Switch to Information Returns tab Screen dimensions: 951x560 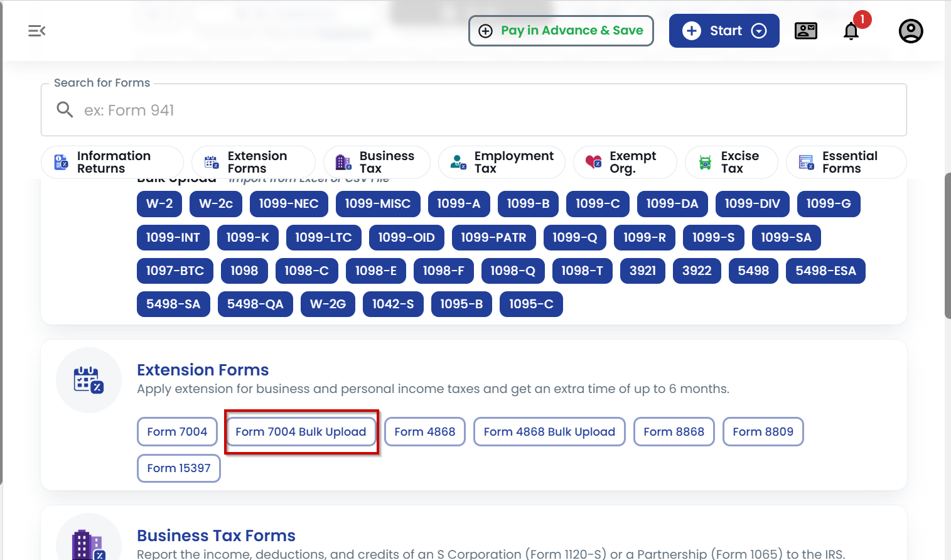(x=112, y=162)
